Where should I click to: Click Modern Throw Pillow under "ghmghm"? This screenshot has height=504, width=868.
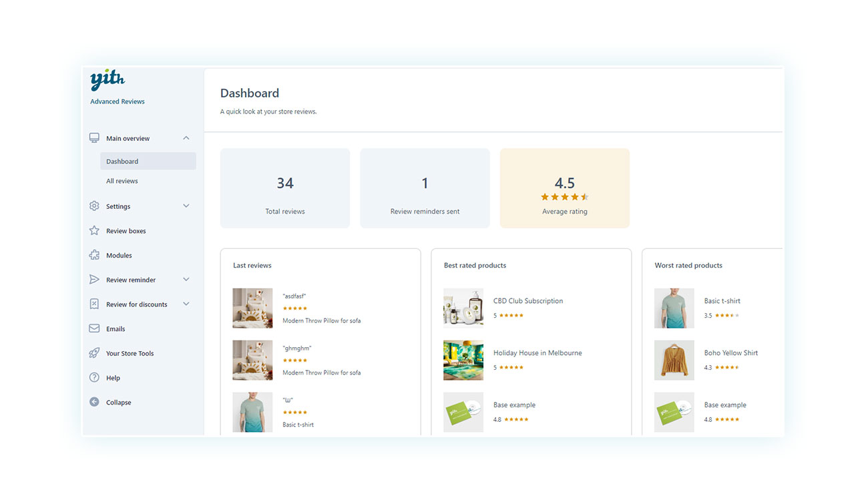pyautogui.click(x=322, y=372)
